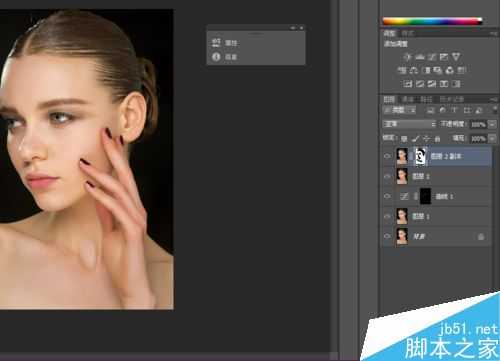Open the Info panel icon (信息)
The width and height of the screenshot is (500, 361).
[x=216, y=57]
